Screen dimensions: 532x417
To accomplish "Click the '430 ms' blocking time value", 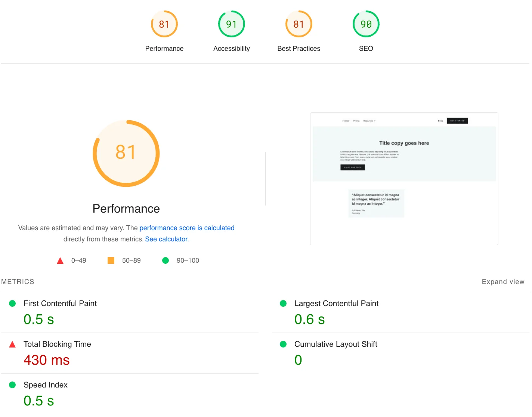I will 47,360.
